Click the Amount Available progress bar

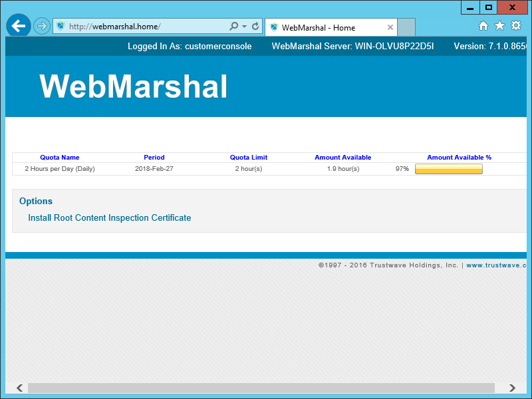[x=448, y=169]
